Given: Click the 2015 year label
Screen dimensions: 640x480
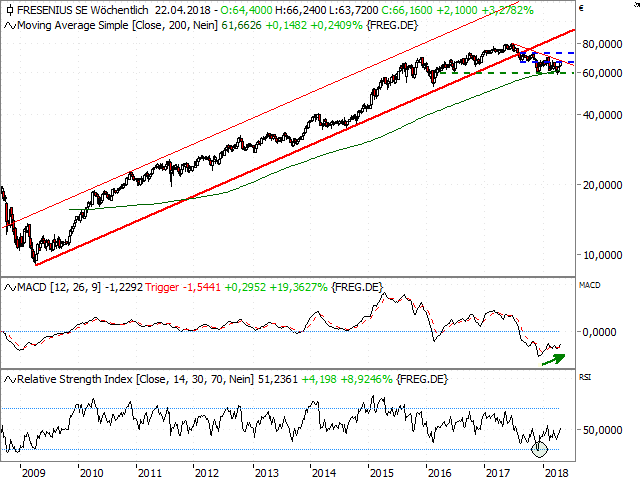Looking at the screenshot, I should point(382,473).
